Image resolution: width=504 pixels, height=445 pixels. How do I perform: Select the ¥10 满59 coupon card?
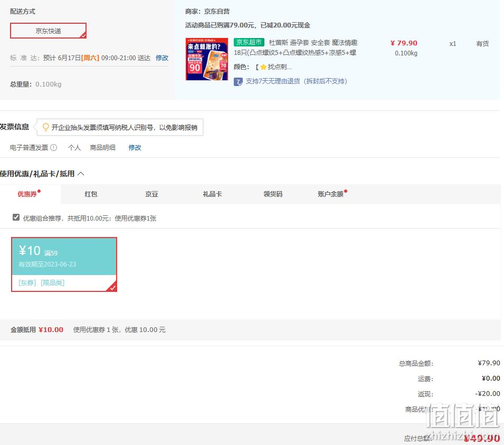point(64,264)
